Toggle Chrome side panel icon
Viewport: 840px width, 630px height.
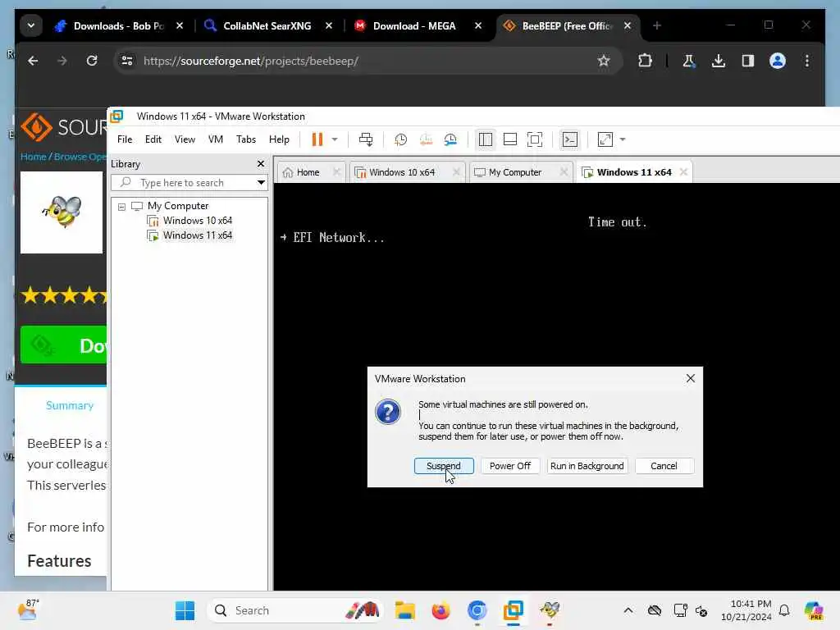(x=748, y=61)
